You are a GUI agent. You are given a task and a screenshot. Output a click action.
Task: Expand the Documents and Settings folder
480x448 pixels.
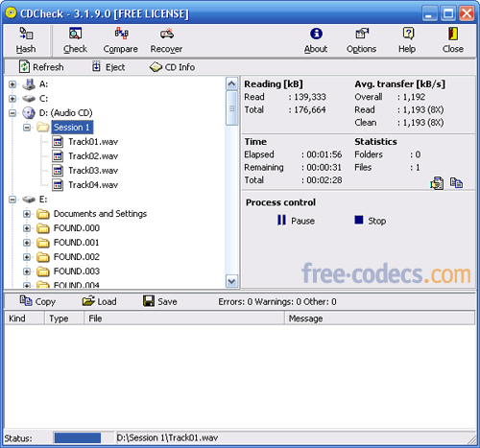[27, 214]
